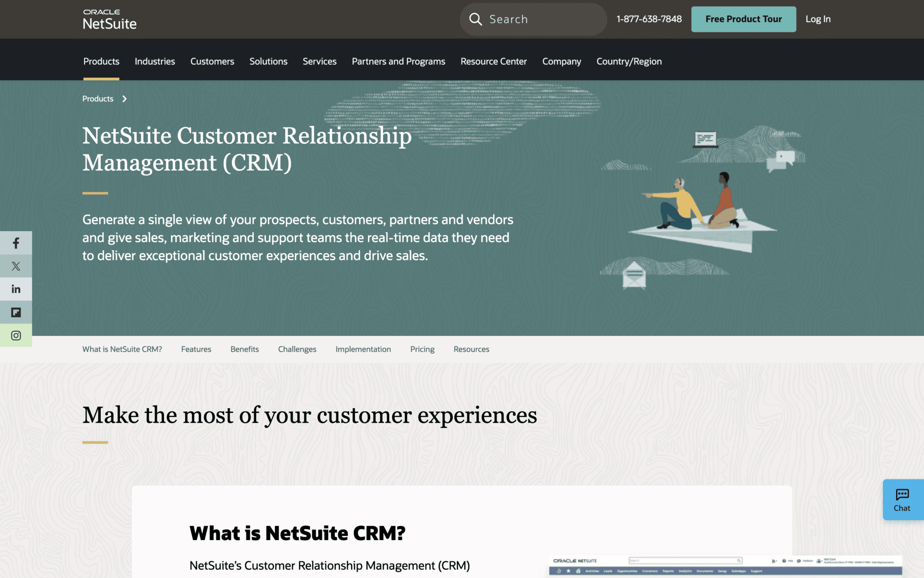Screen dimensions: 924x578
Task: Focus the Search input field
Action: 543,19
